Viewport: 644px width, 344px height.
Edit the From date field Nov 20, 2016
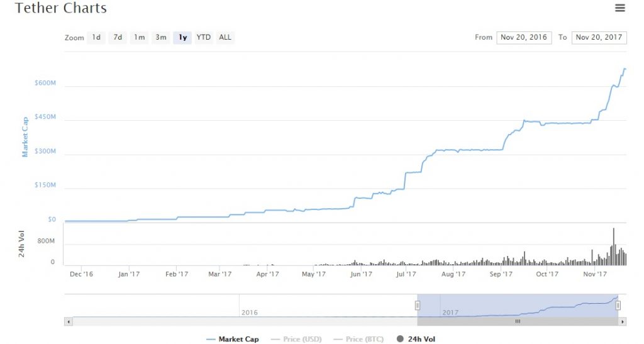(x=524, y=37)
